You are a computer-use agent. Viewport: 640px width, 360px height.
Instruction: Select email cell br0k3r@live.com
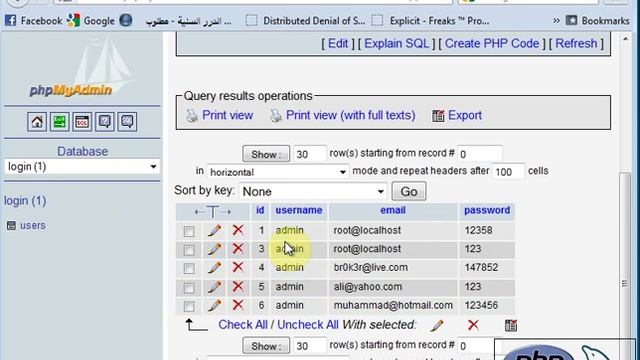pyautogui.click(x=371, y=268)
